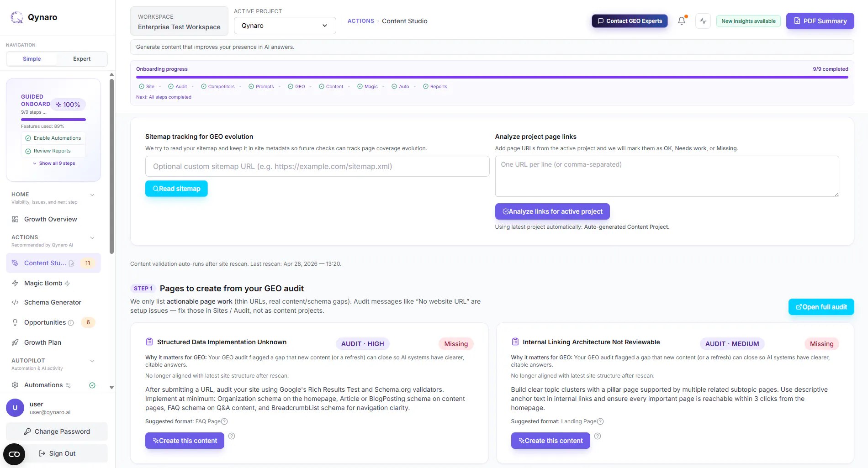Screen dimensions: 868x468
Task: Create content for Structured Data card
Action: [x=185, y=441]
